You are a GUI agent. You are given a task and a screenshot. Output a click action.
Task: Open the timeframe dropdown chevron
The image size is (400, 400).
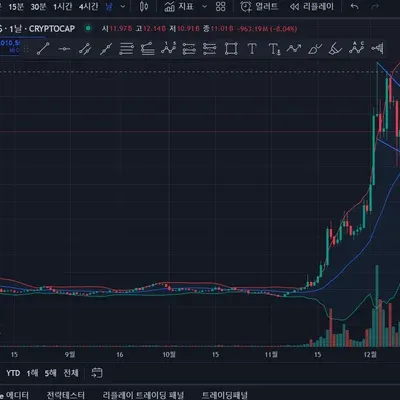(x=123, y=7)
